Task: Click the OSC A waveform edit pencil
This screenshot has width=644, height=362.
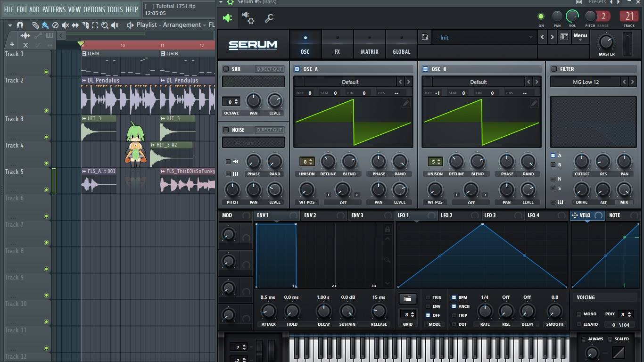Action: [406, 103]
